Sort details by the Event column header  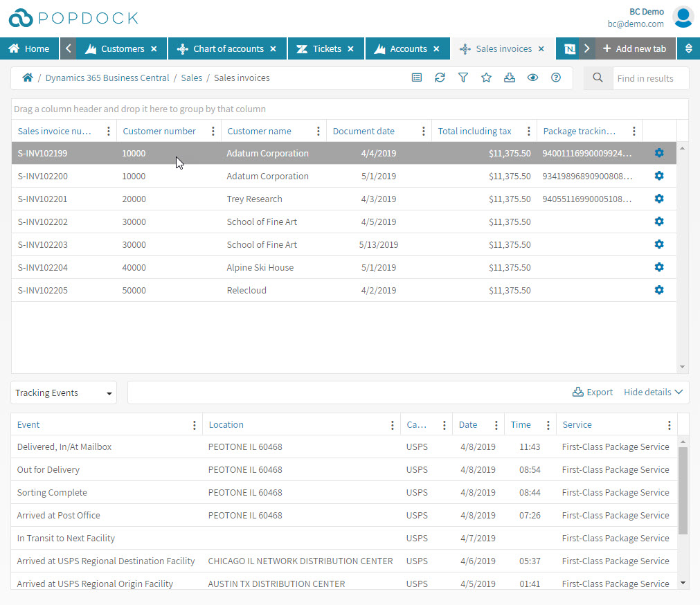coord(28,425)
